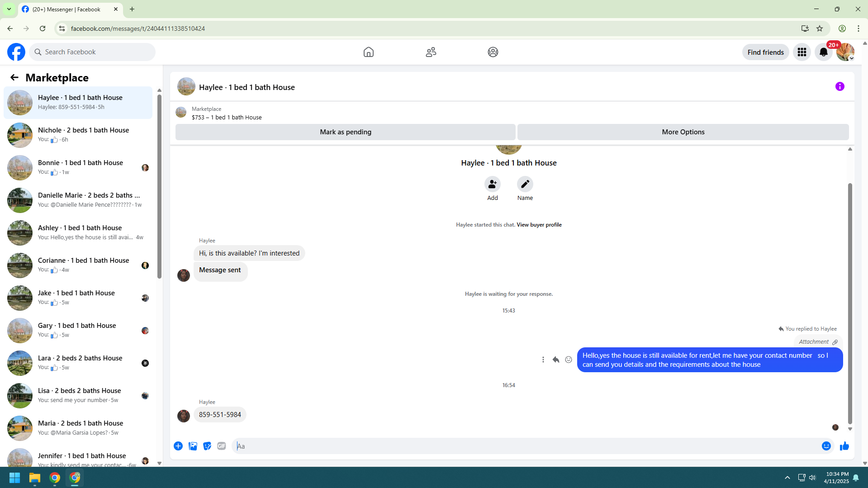Click the conversation header title Haylee

[x=247, y=87]
